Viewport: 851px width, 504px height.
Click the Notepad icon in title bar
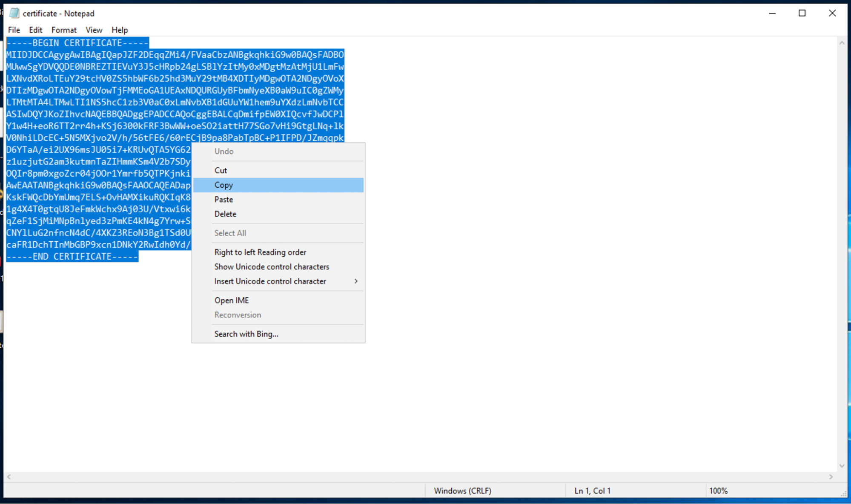click(14, 13)
